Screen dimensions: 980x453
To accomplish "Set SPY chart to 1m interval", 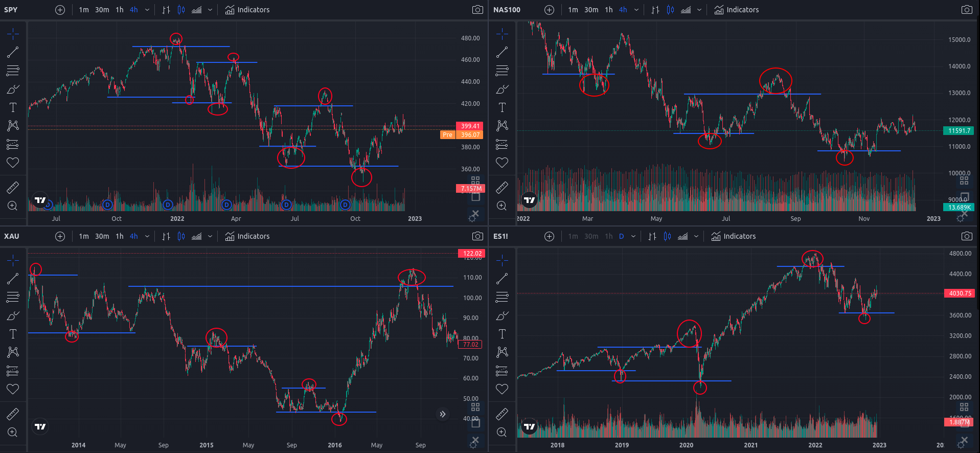I will click(84, 10).
